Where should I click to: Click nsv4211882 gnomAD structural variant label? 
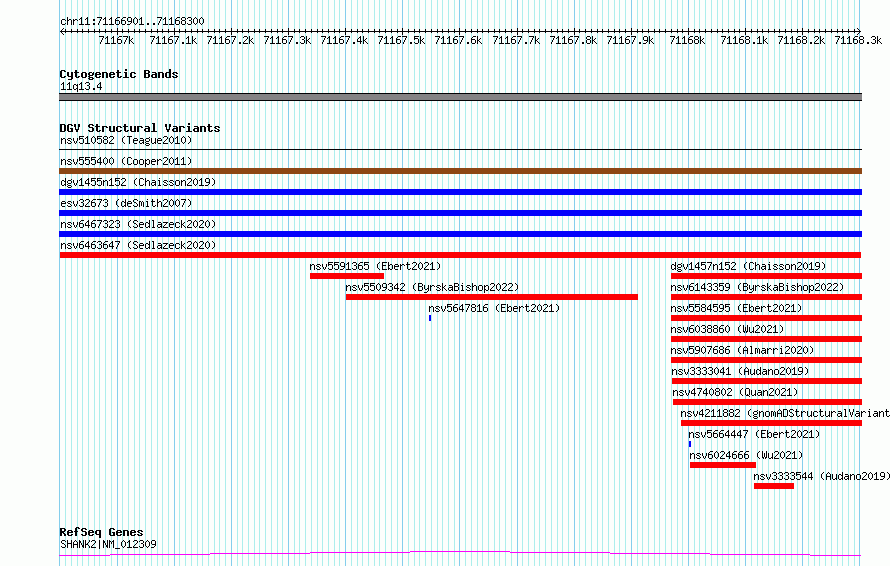pos(785,413)
